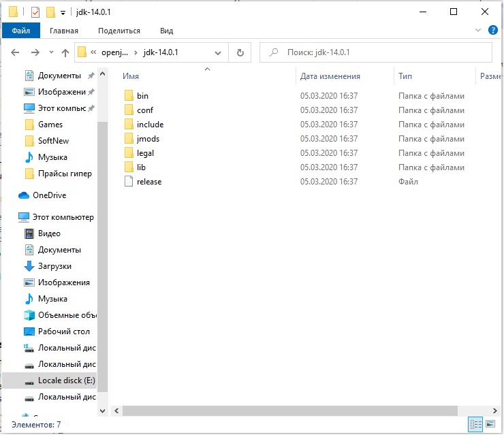Switch to large thumbnails view icon
The image size is (504, 437).
point(490,424)
